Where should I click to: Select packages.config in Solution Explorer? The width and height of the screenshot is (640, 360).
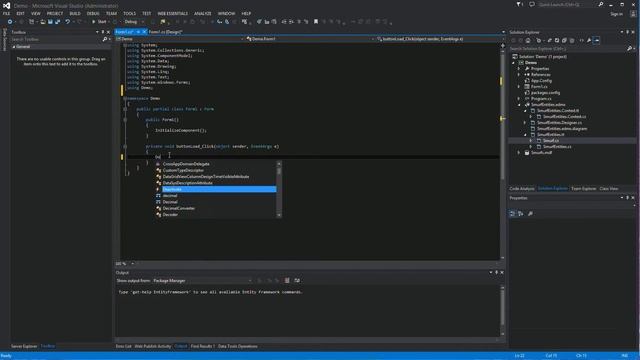(545, 93)
